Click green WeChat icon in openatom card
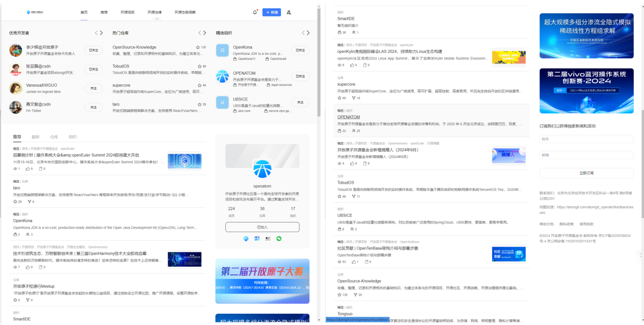Image resolution: width=644 pixels, height=325 pixels. (279, 239)
